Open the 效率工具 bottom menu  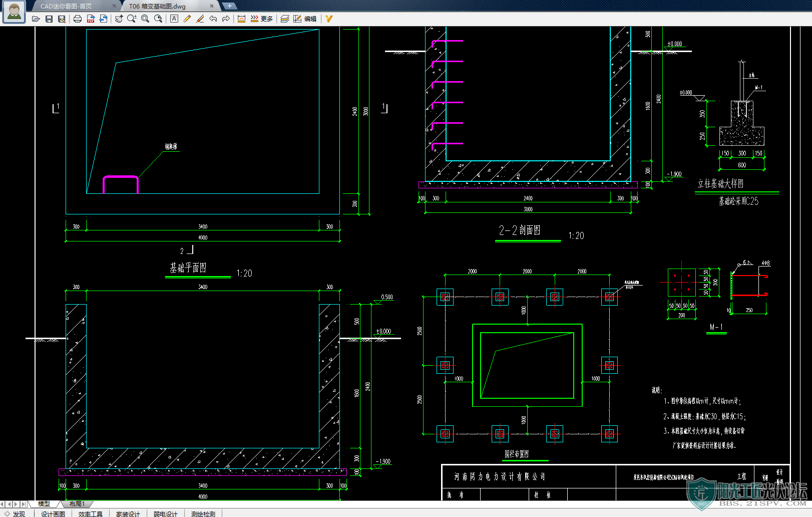pyautogui.click(x=91, y=513)
